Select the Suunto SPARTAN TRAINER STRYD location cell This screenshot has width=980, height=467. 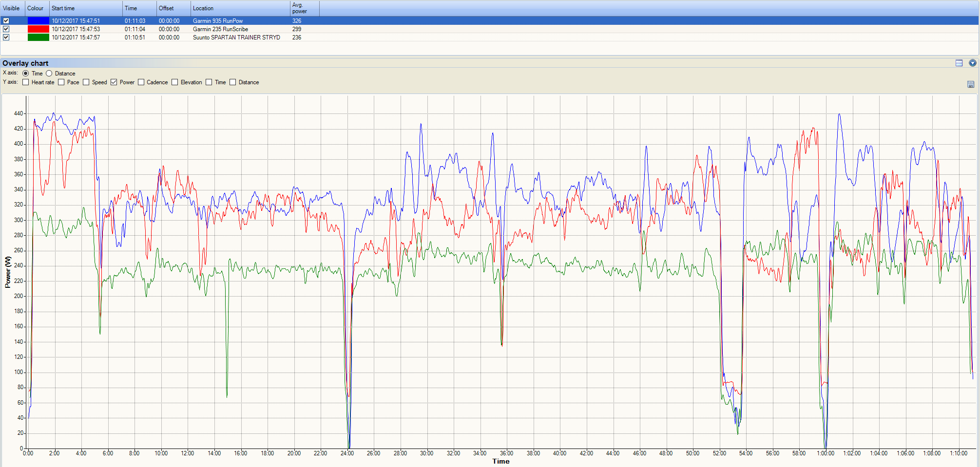pyautogui.click(x=236, y=37)
